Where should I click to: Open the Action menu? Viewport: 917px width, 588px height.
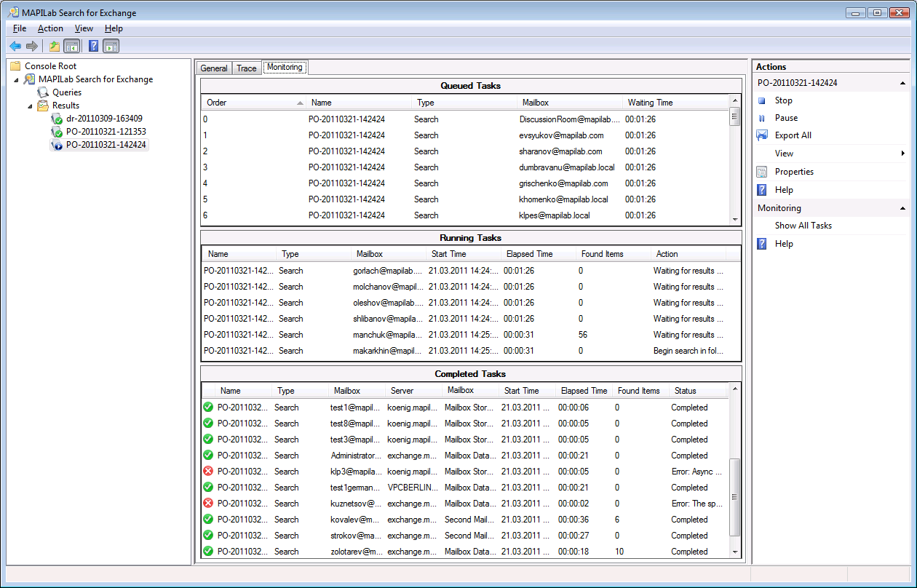pos(50,28)
